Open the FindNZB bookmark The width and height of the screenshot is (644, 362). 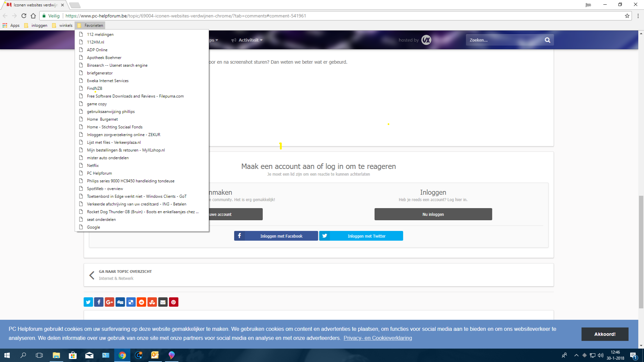point(142,88)
